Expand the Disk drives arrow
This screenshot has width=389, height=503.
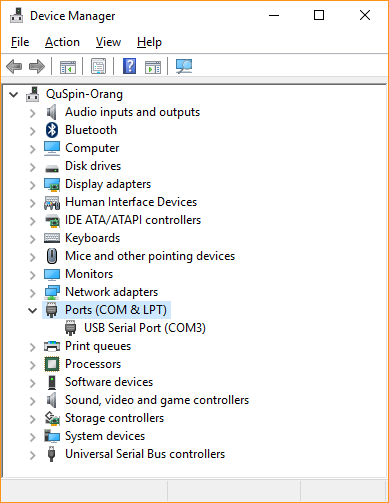pyautogui.click(x=32, y=167)
